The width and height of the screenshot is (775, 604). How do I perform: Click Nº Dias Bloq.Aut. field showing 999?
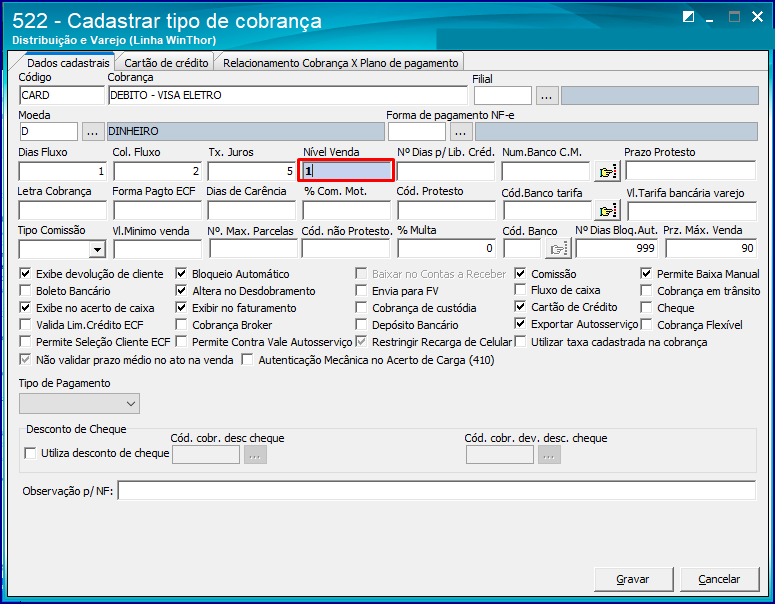(616, 249)
